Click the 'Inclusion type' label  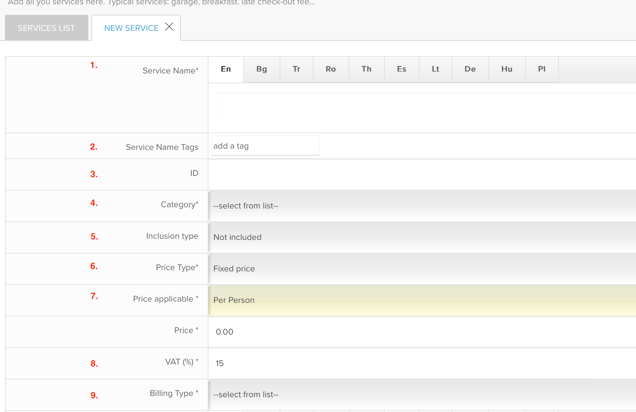pyautogui.click(x=172, y=236)
